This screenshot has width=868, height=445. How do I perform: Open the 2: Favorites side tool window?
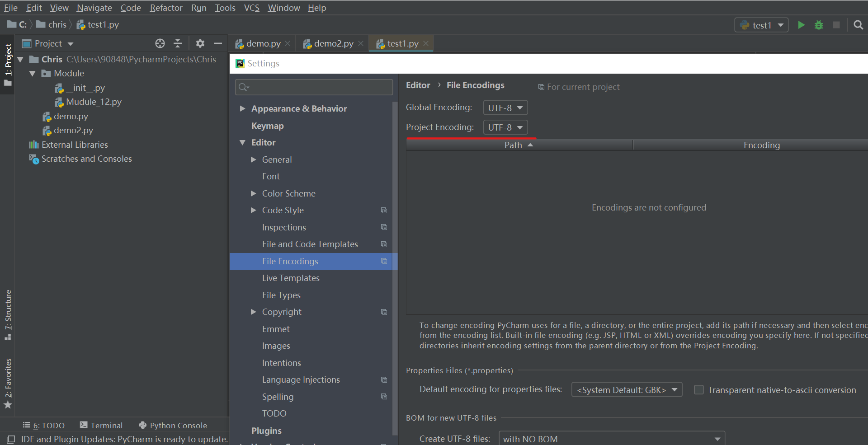click(x=8, y=383)
